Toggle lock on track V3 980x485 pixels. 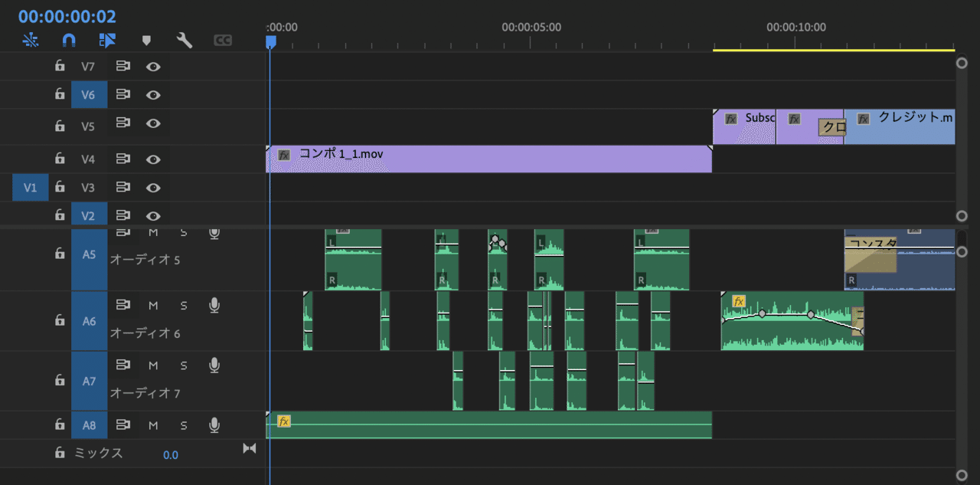click(x=60, y=186)
